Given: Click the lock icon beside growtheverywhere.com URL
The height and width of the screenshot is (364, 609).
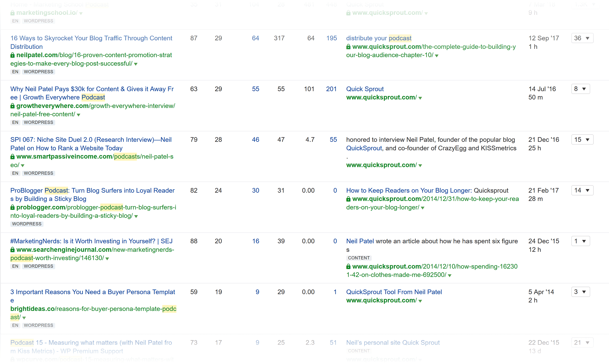Looking at the screenshot, I should (12, 106).
